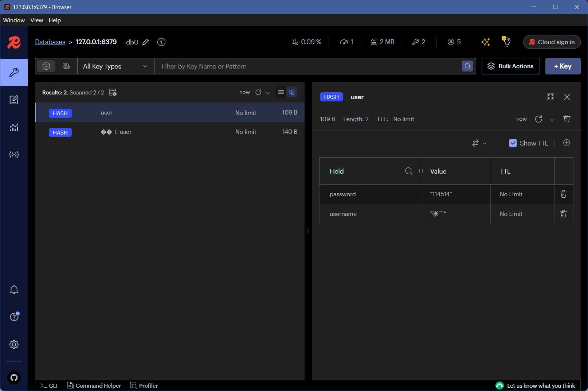This screenshot has width=588, height=391.
Task: Close the user key details panel
Action: coord(567,97)
